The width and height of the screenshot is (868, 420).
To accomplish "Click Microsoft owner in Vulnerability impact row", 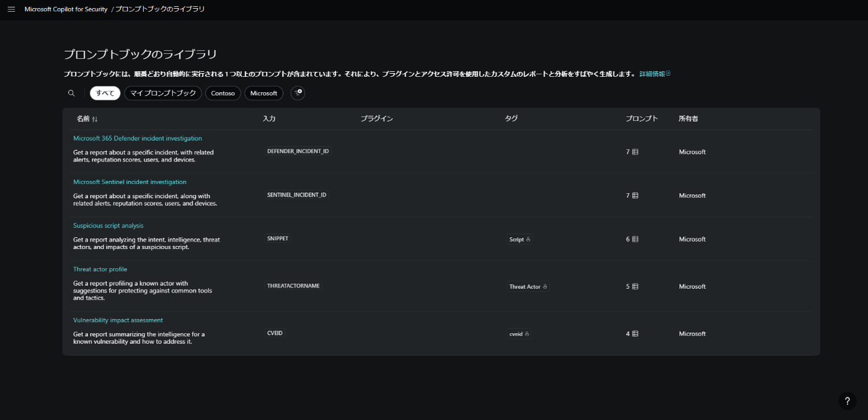I will (x=692, y=333).
